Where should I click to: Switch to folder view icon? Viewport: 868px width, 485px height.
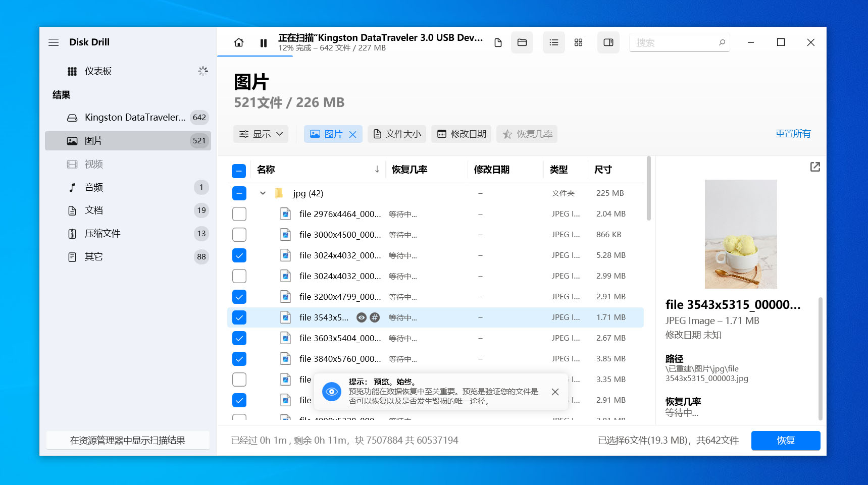522,42
